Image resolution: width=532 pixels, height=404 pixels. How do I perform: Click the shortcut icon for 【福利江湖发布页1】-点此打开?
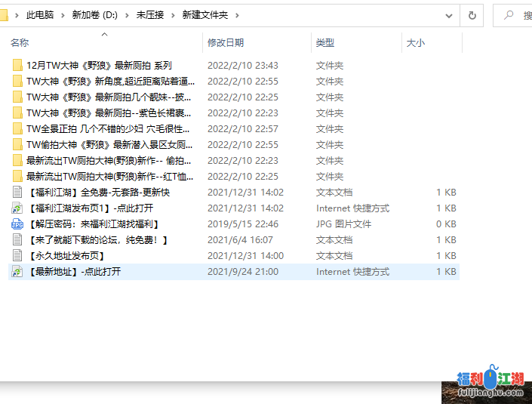18,208
